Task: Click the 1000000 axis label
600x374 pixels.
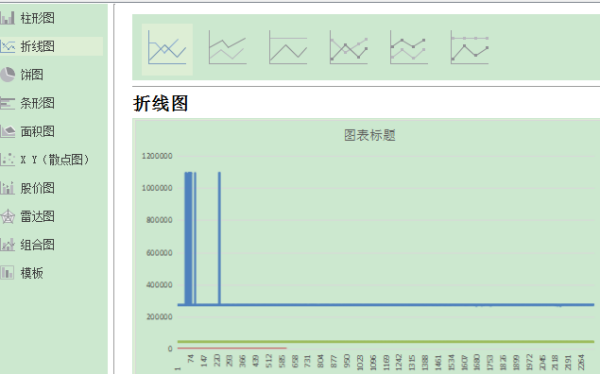Action: pos(157,188)
